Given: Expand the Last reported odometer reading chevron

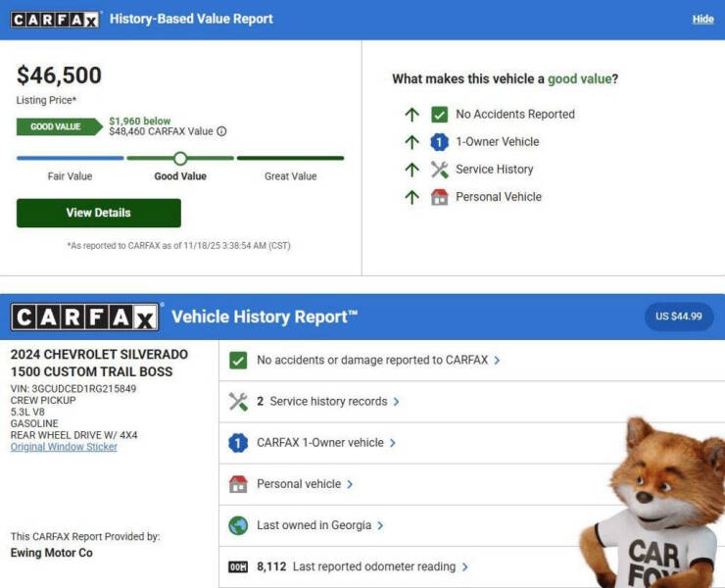Looking at the screenshot, I should (464, 566).
